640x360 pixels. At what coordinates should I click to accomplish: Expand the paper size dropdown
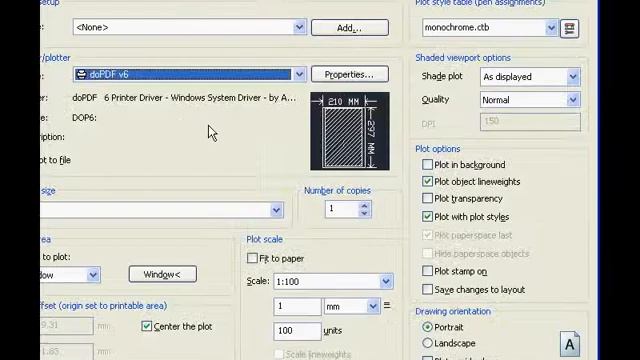coord(276,210)
